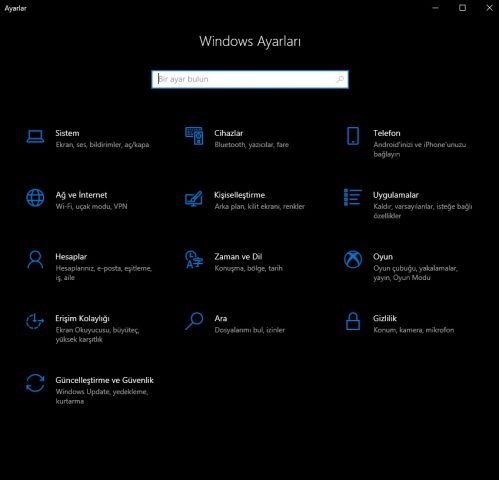Click the Erişim Kolaylığı icon
The image size is (499, 480).
pyautogui.click(x=35, y=321)
